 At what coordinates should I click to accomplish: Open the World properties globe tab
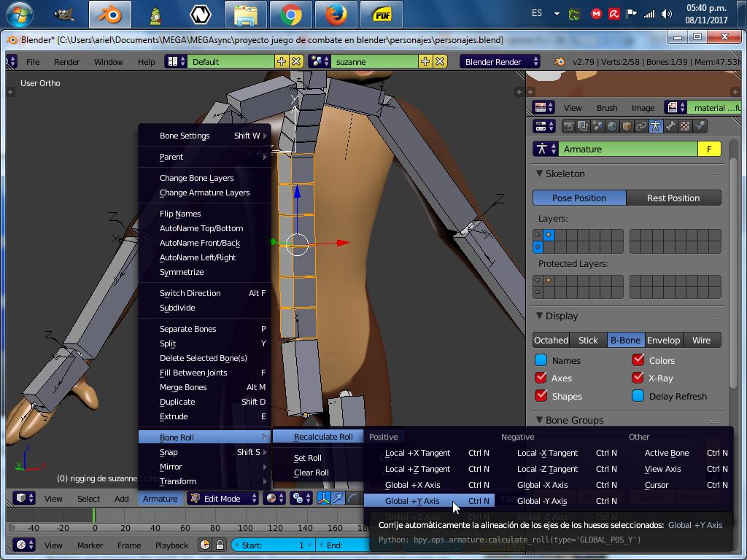click(612, 126)
